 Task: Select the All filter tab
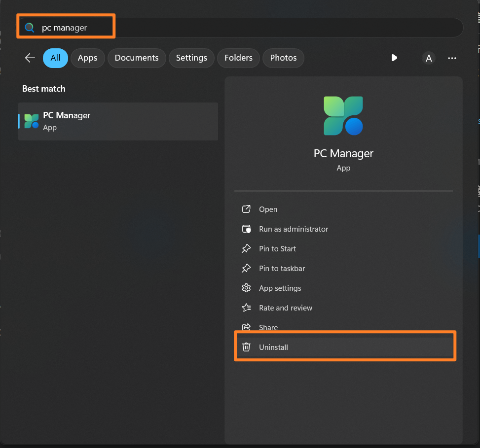(55, 58)
